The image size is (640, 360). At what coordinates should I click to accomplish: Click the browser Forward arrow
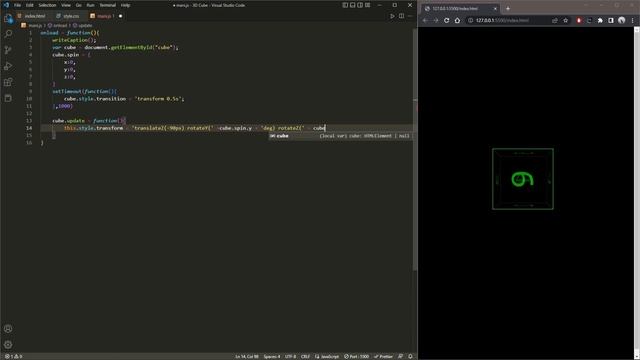tap(436, 20)
